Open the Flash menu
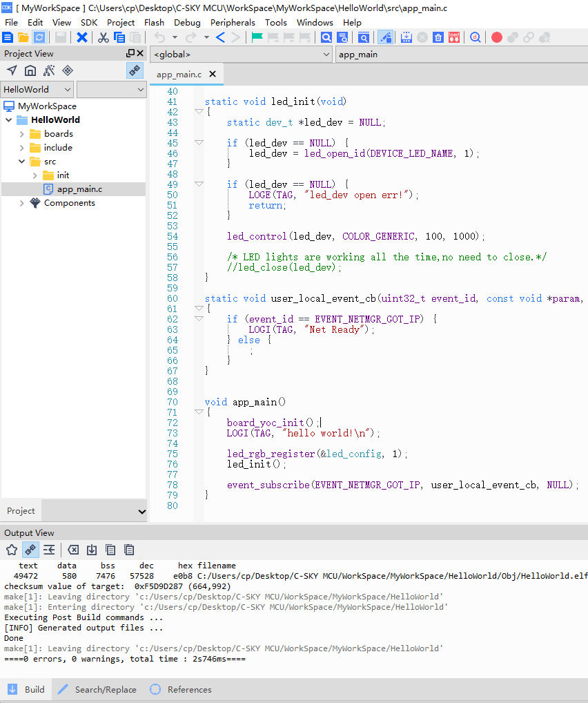Screen dimensions: 588x703 point(154,22)
